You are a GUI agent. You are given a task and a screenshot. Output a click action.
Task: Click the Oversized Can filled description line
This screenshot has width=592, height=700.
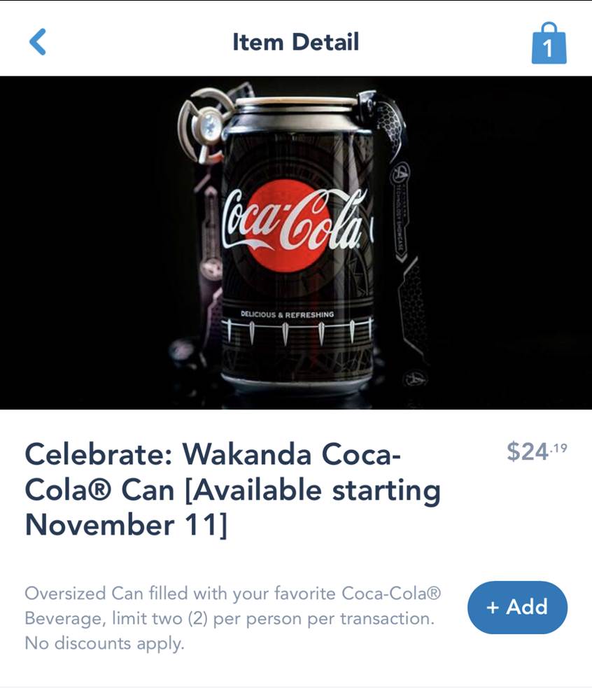pos(232,594)
